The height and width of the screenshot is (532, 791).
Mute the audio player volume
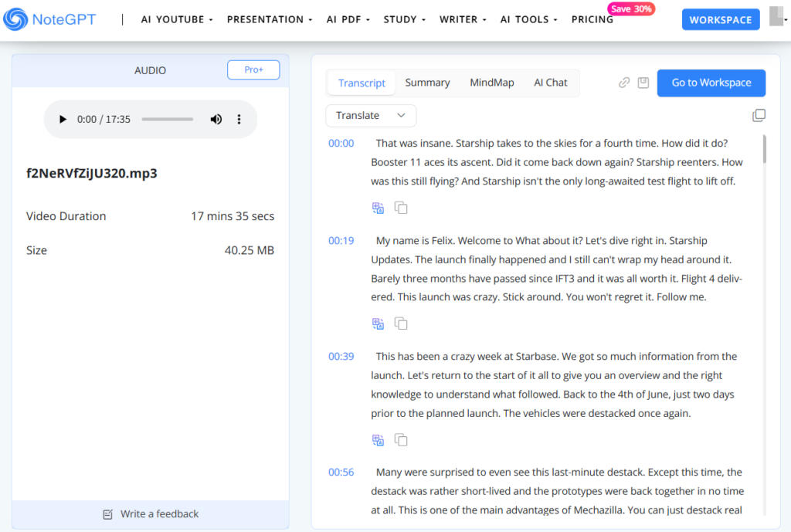click(216, 119)
